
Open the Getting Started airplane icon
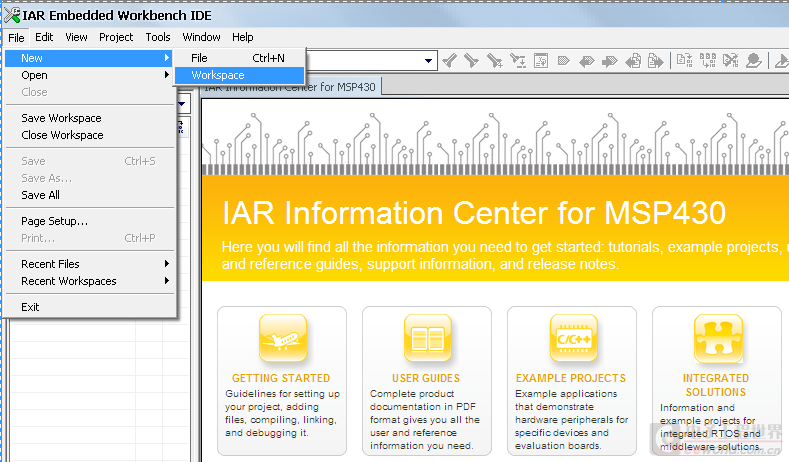click(282, 338)
